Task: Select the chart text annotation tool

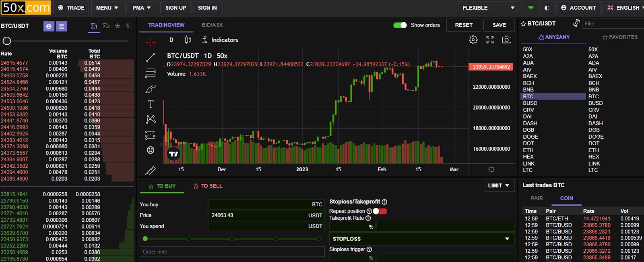Action: (151, 104)
